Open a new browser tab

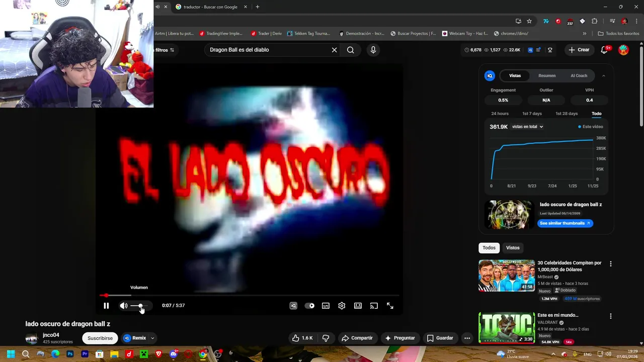[258, 7]
